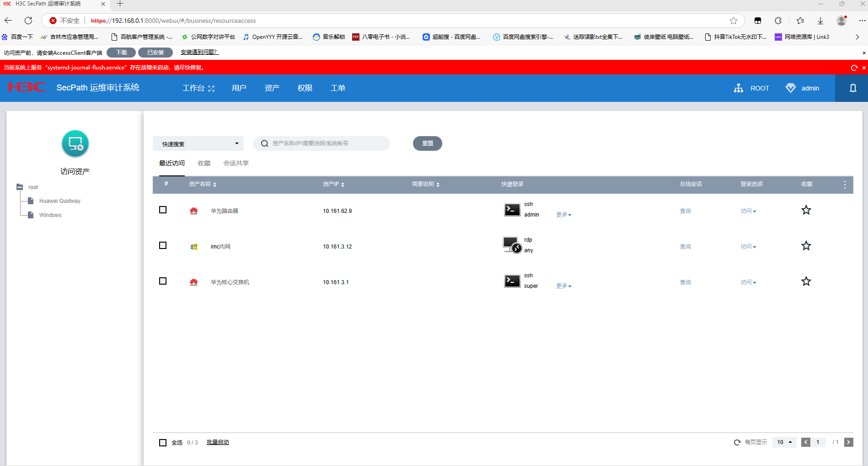This screenshot has height=466, width=868.
Task: Open the 快速搜索 dropdown
Action: point(198,143)
